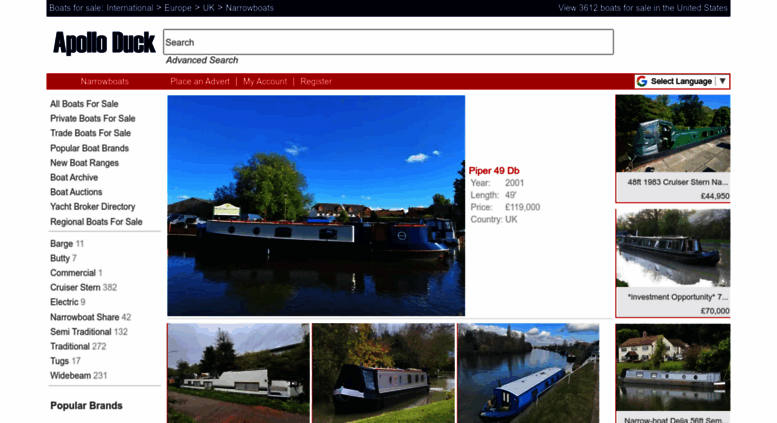
Task: View 3612 boats in the United States link
Action: 643,8
